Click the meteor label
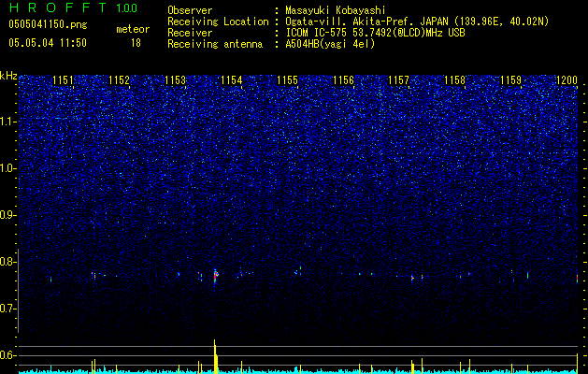This screenshot has height=374, width=588. [133, 29]
